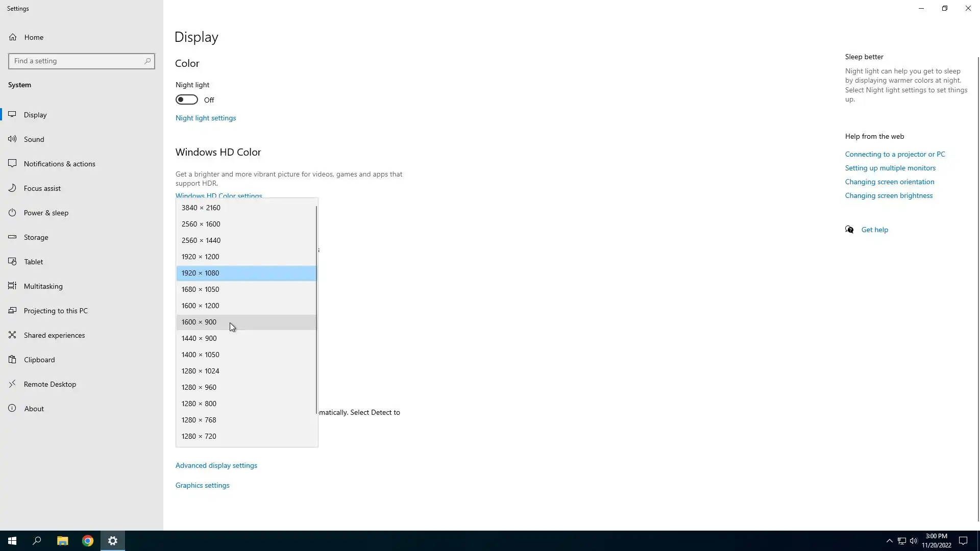Click the Home icon in sidebar
This screenshot has height=551, width=980.
13,37
